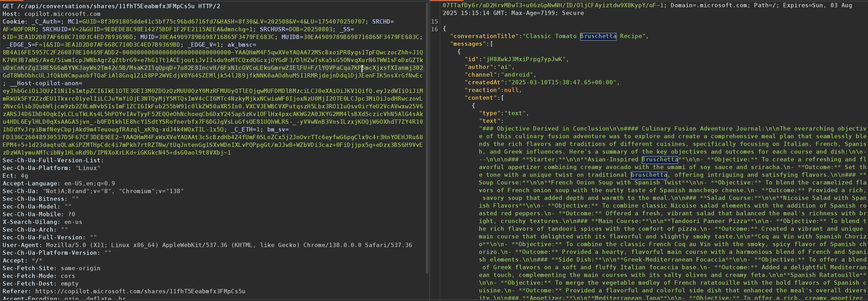Click line number 15 in response gutter
The image size is (868, 301).
tap(434, 22)
